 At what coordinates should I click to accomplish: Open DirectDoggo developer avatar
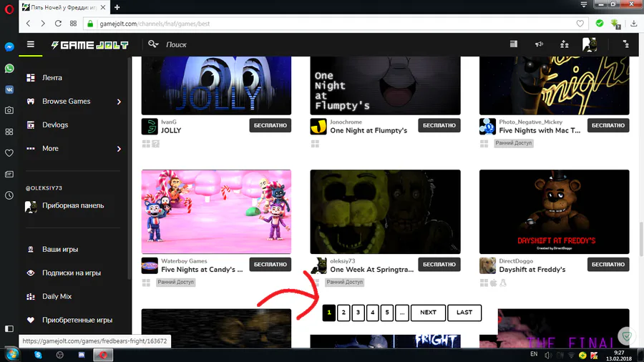[x=487, y=265]
